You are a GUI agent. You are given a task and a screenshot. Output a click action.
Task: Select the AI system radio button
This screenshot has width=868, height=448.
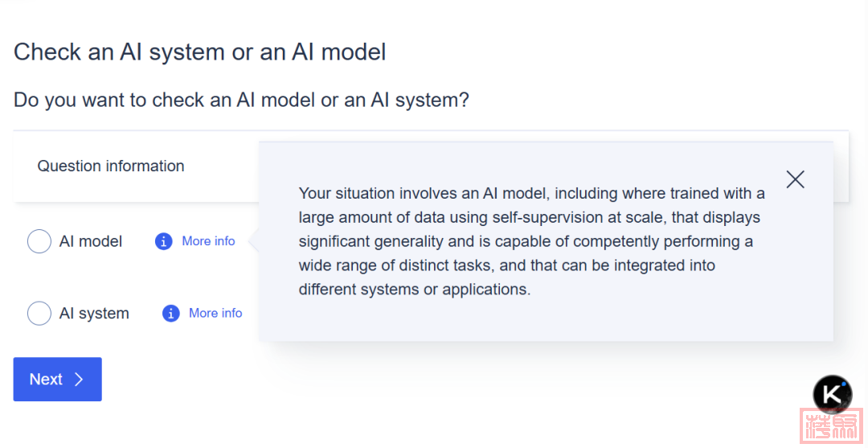(39, 314)
